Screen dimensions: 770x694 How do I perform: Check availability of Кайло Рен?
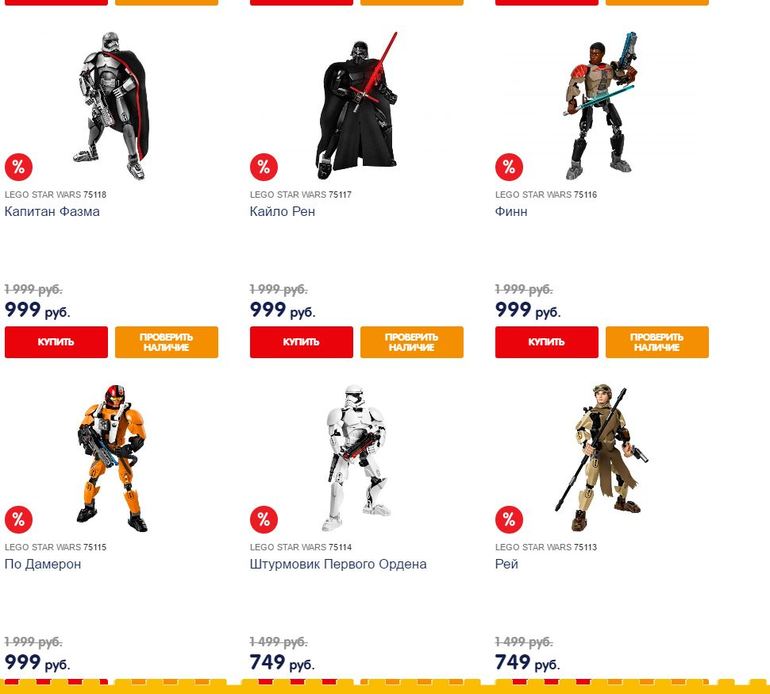(x=412, y=342)
